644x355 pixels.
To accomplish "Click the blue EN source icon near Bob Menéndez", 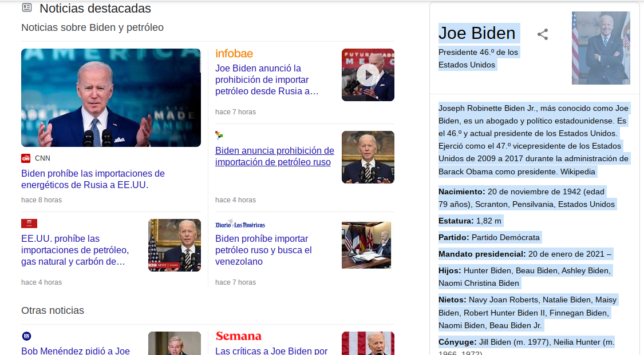I will (x=25, y=336).
